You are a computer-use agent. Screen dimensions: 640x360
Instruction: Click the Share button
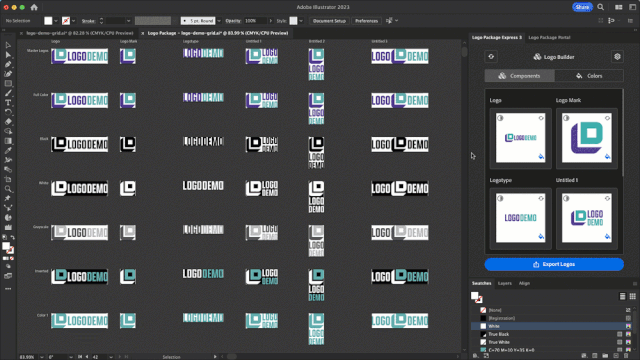click(582, 7)
